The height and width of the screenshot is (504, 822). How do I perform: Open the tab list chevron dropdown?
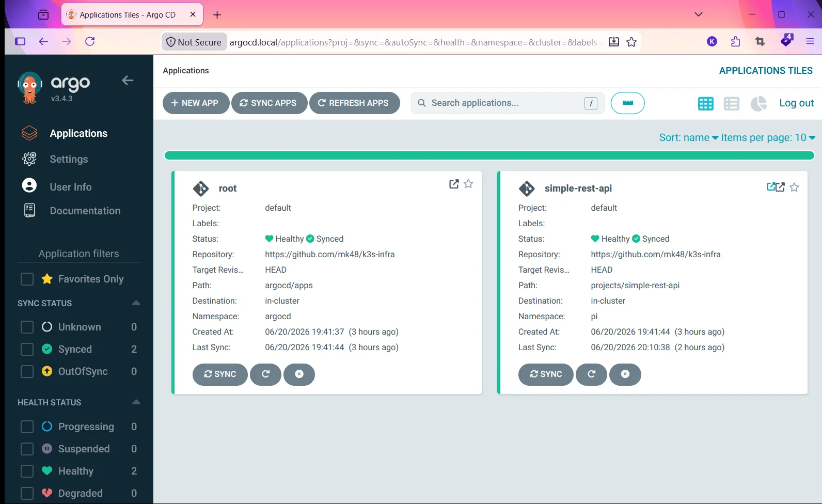[x=699, y=14]
